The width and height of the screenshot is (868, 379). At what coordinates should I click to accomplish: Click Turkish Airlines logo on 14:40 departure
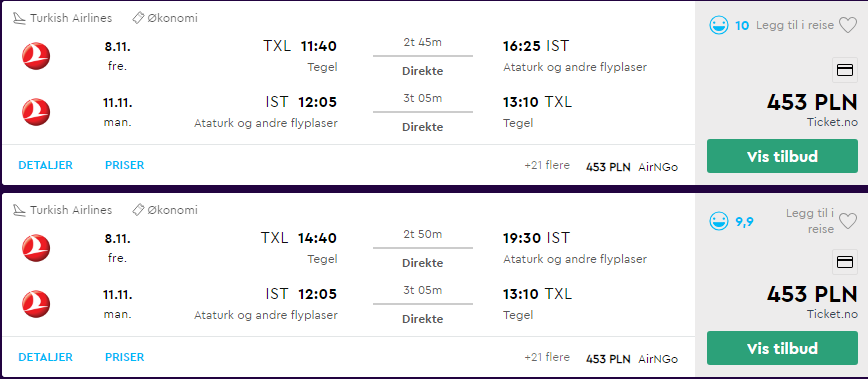[x=36, y=248]
